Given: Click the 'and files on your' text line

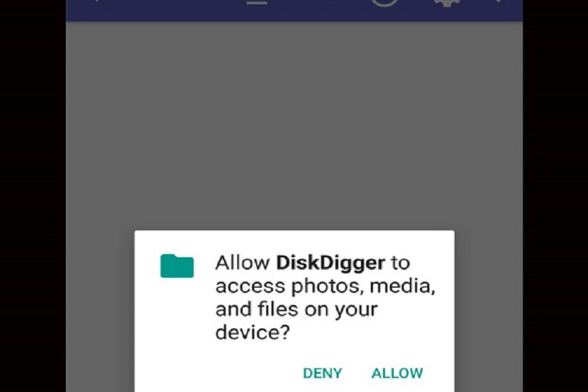Looking at the screenshot, I should pos(296,309).
